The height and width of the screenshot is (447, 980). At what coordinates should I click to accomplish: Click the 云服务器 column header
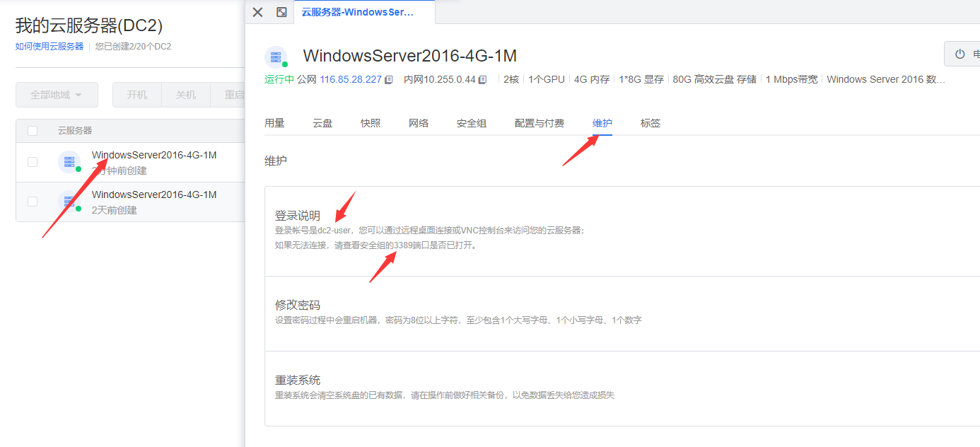tap(75, 131)
